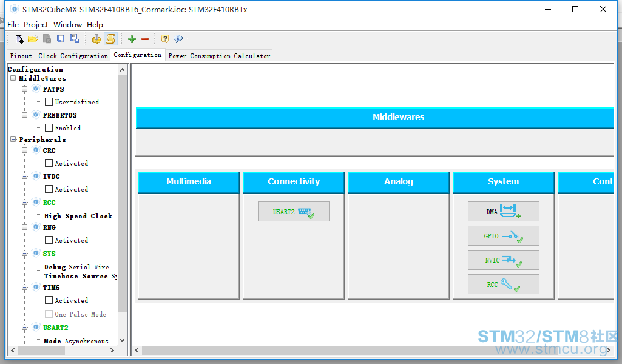This screenshot has width=622, height=364.
Task: Open USART2 connectivity configuration button
Action: point(294,211)
